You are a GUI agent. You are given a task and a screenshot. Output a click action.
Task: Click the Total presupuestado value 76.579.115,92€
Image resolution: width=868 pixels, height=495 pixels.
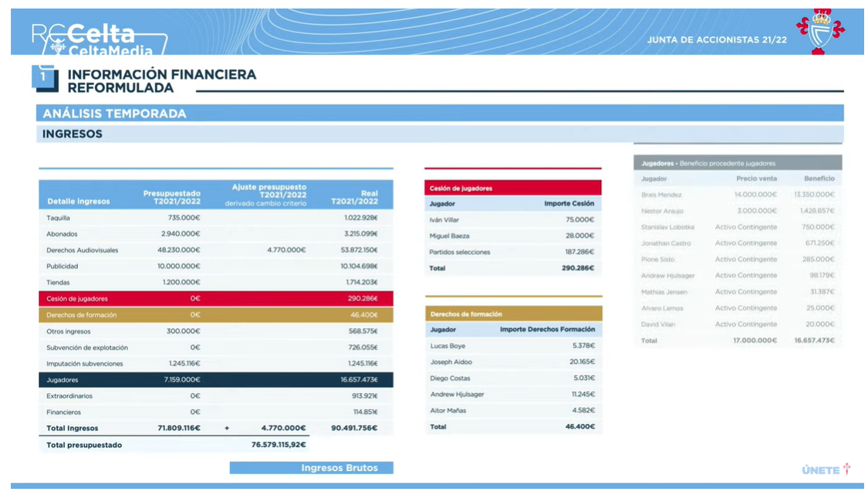[x=279, y=445]
